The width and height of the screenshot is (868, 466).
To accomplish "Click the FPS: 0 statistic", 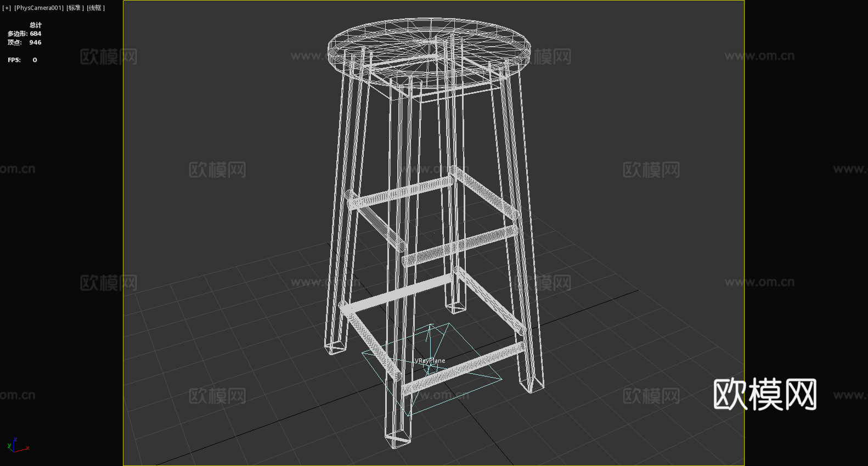I will pos(22,60).
